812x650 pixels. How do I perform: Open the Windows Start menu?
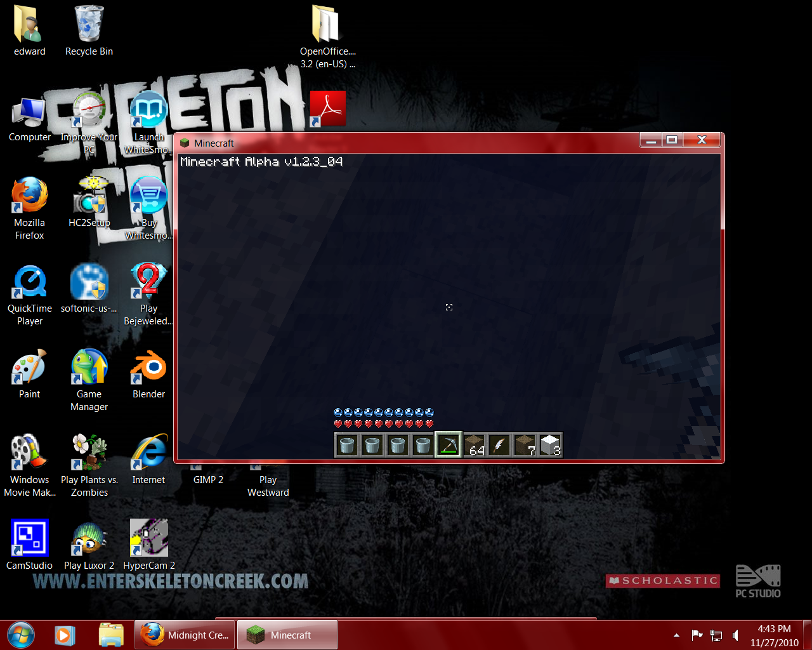pos(21,635)
